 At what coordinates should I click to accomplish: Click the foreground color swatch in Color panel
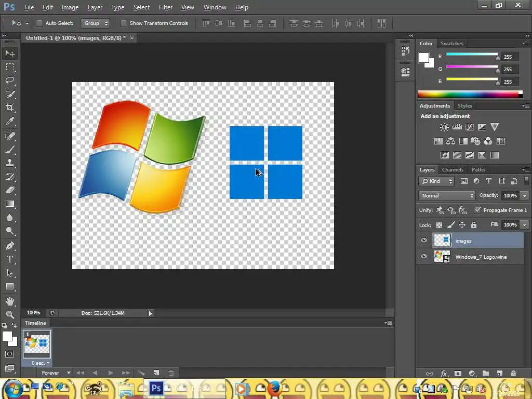424,58
